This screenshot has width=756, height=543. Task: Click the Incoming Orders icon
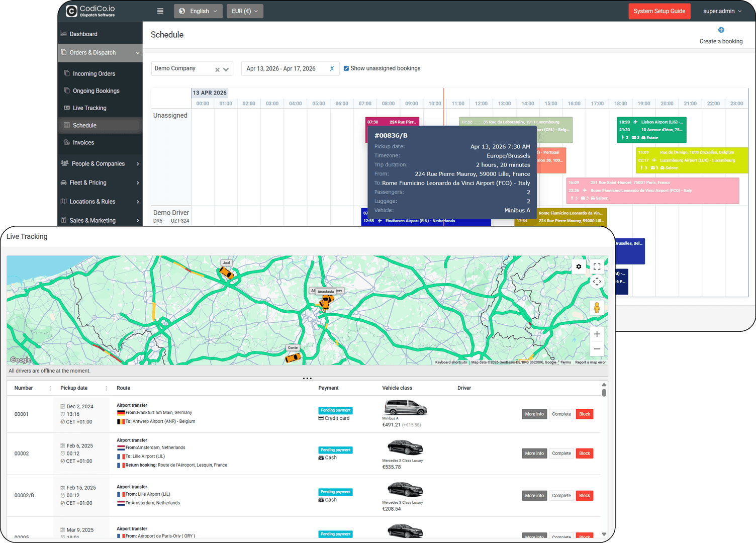pos(67,73)
